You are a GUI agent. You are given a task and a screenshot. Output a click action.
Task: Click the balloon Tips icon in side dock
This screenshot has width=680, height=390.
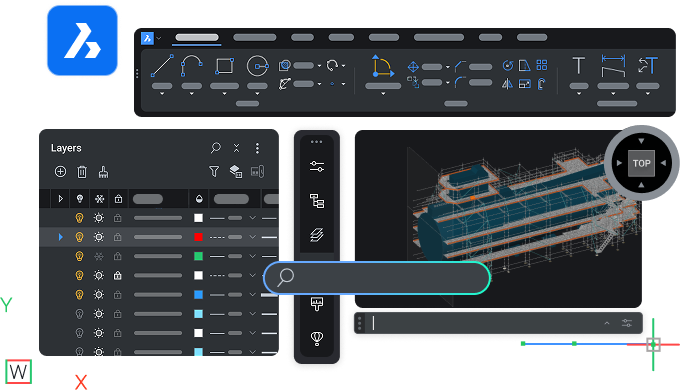[317, 338]
